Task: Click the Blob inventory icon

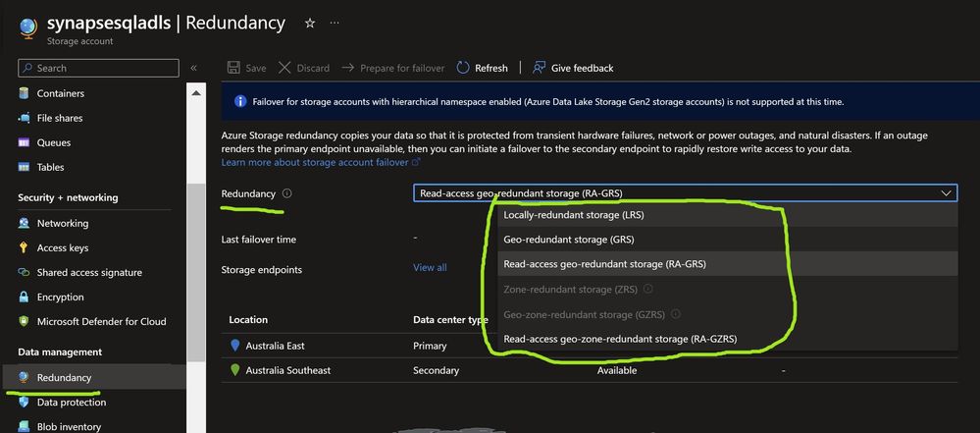Action: pyautogui.click(x=24, y=426)
